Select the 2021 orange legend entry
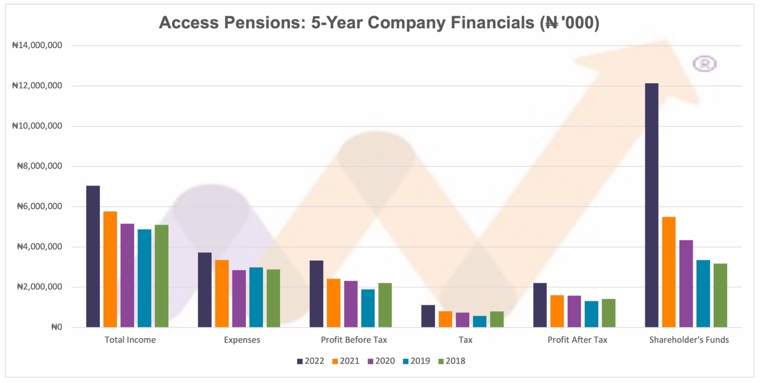 tap(346, 361)
